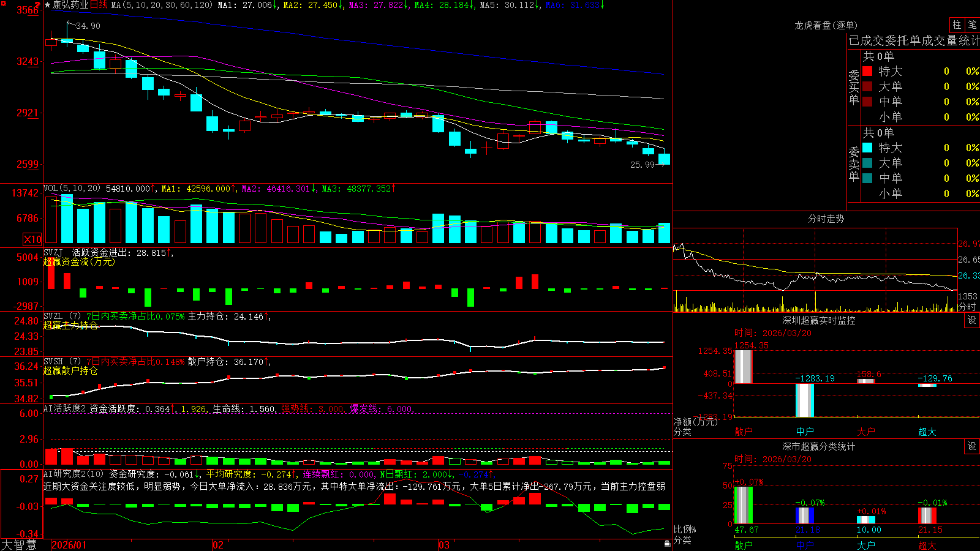The width and height of the screenshot is (980, 551).
Task: Click the 深市超赢分类统计 panel title
Action: pyautogui.click(x=818, y=446)
